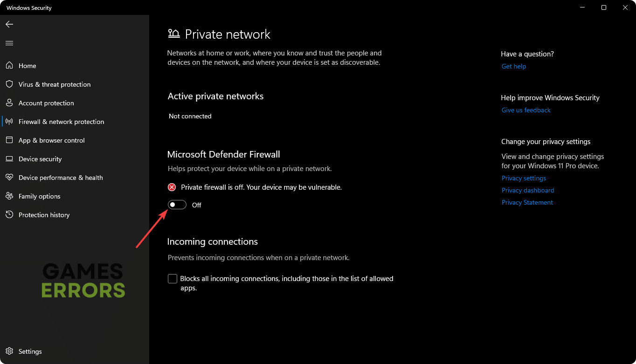
Task: Click the back arrow icon
Action: click(x=9, y=24)
